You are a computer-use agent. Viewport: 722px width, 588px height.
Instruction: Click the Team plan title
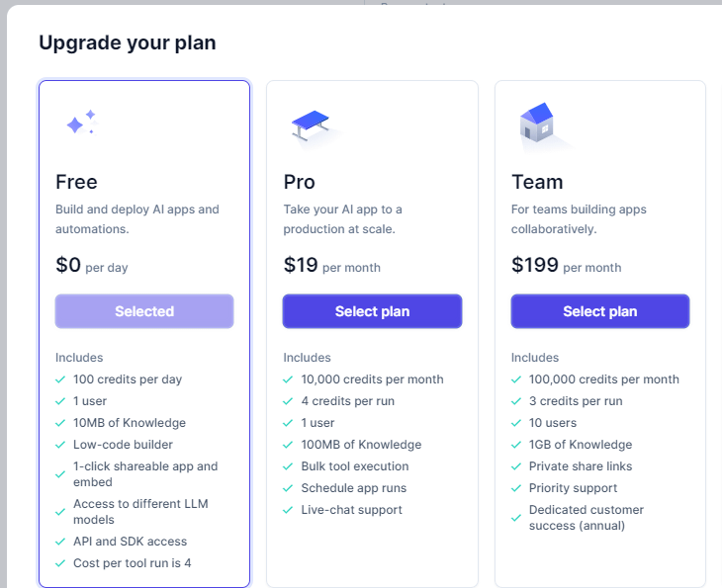[x=537, y=182]
